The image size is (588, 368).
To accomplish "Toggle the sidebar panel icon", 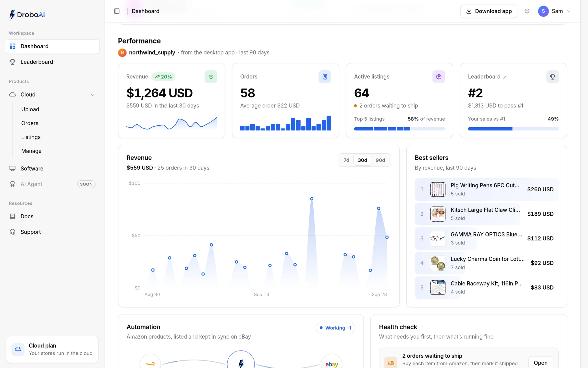I will pyautogui.click(x=117, y=11).
